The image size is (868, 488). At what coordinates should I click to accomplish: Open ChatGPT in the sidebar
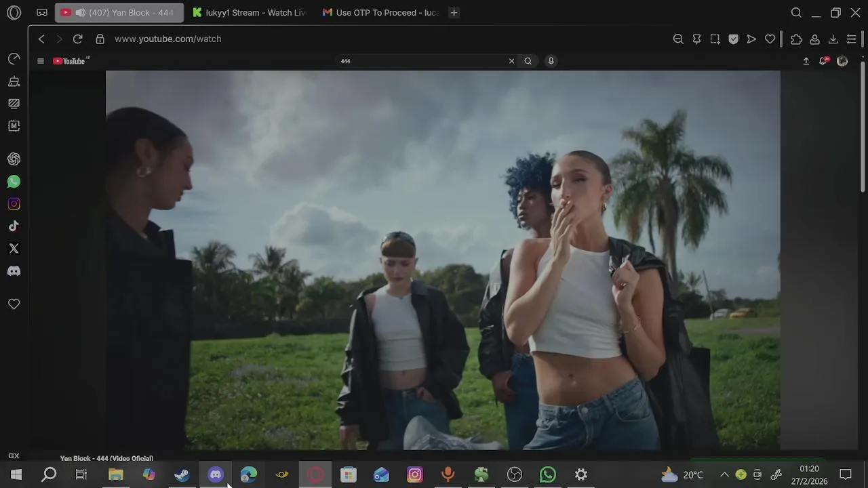tap(14, 159)
